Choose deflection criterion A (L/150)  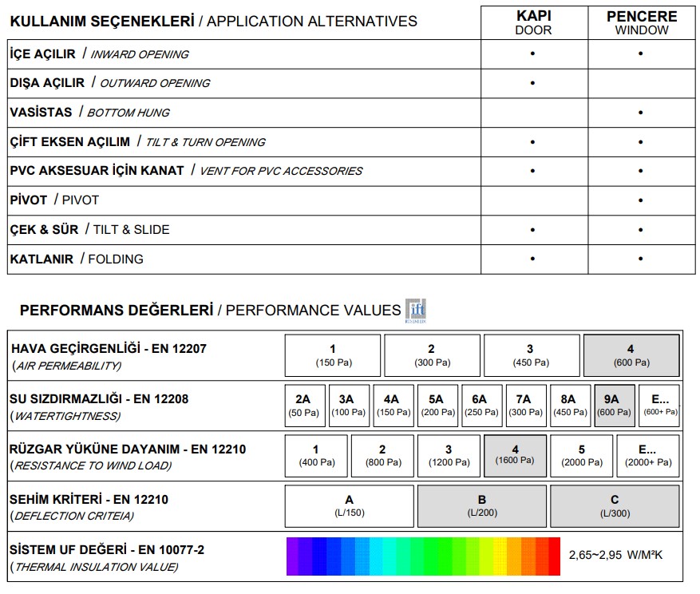[349, 506]
